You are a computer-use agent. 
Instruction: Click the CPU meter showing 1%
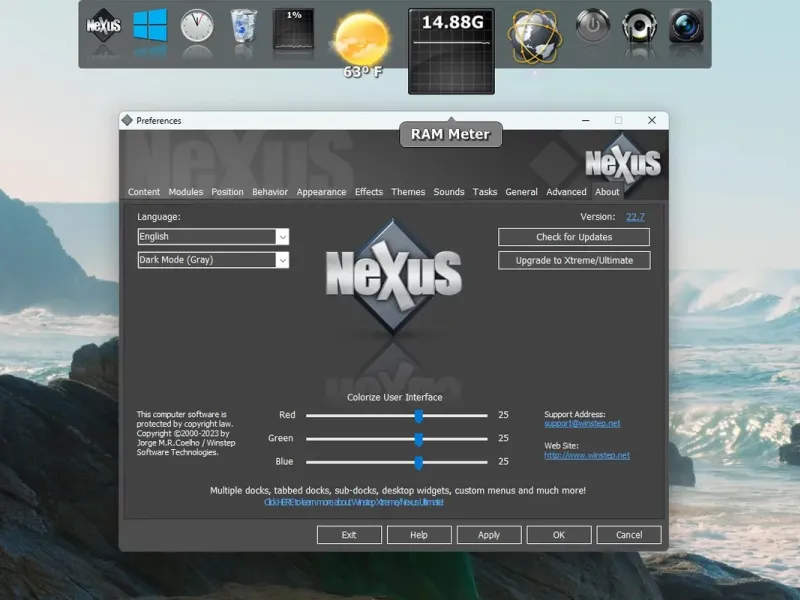pyautogui.click(x=293, y=29)
